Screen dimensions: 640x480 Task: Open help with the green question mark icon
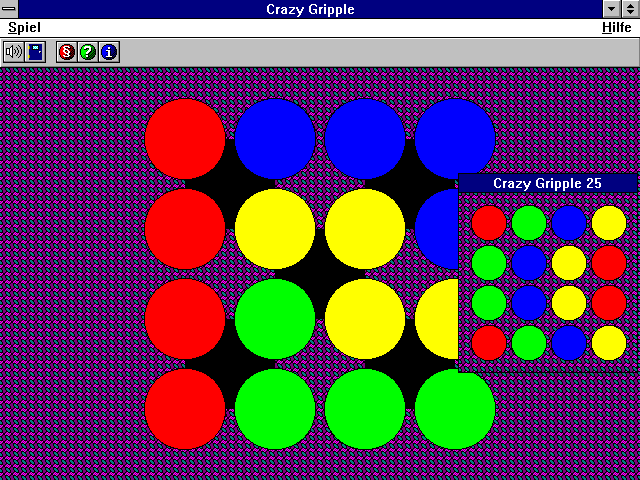point(88,52)
